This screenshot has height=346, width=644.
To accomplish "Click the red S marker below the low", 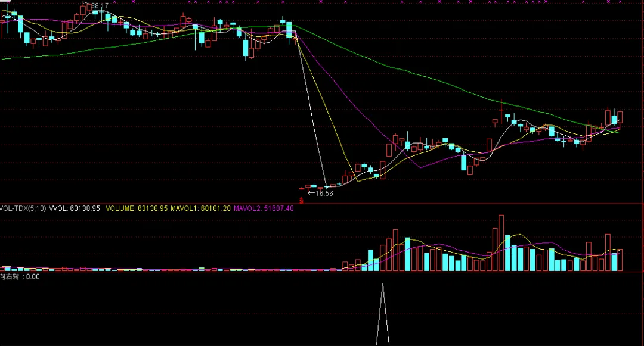I will (x=301, y=201).
